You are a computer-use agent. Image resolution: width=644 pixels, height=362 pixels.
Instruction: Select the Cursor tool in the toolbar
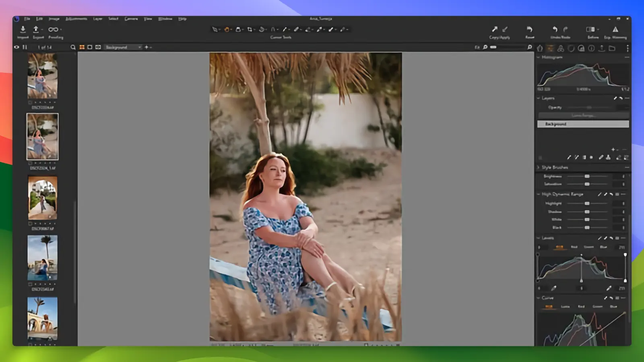pyautogui.click(x=216, y=29)
